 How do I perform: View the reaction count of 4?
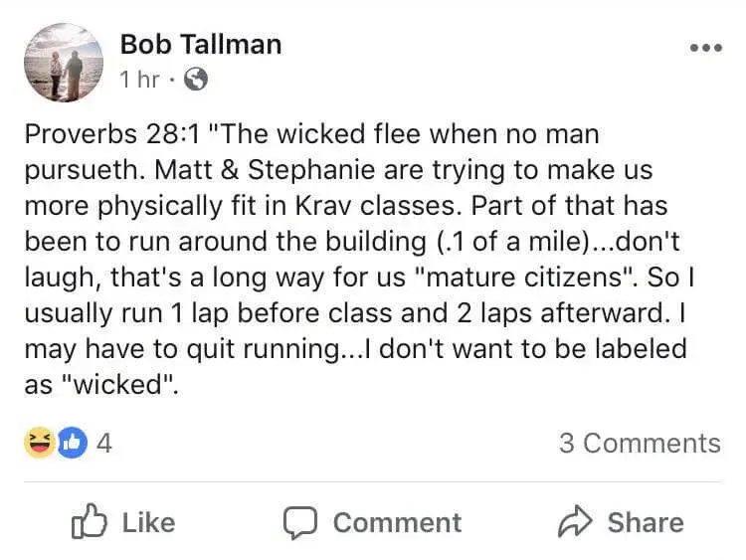click(x=103, y=443)
